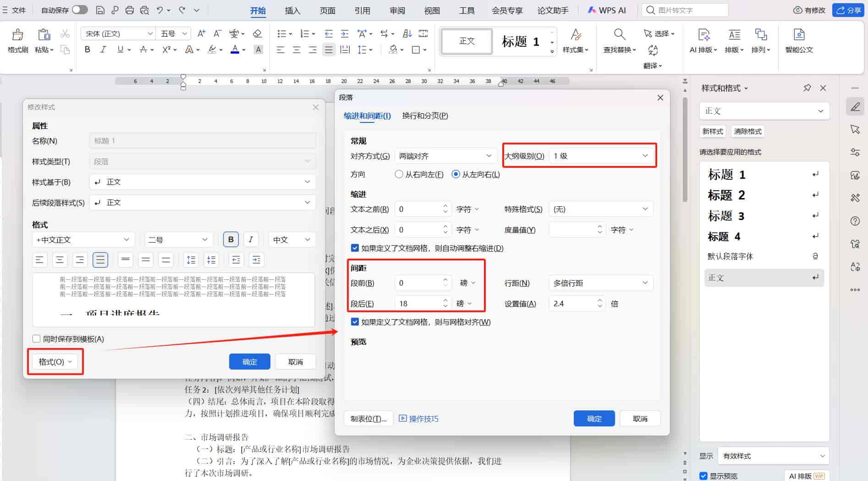Click the 图片转文字 search box

coord(686,10)
